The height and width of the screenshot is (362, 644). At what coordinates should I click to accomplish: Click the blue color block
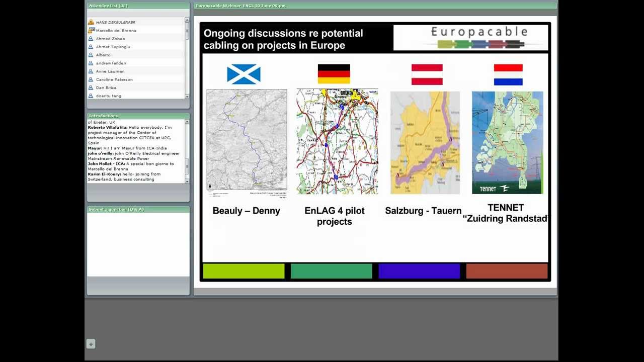click(x=419, y=271)
